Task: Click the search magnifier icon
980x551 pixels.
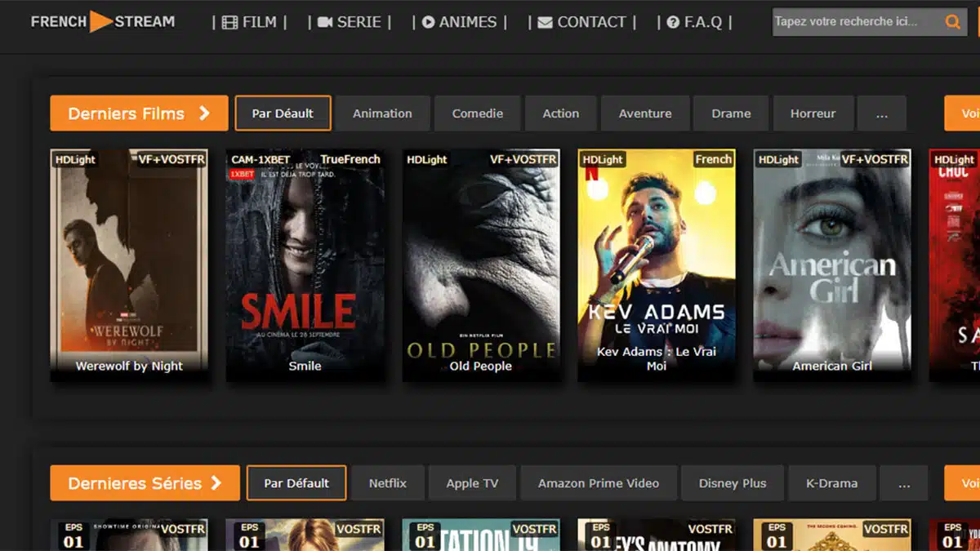Action: pyautogui.click(x=952, y=22)
